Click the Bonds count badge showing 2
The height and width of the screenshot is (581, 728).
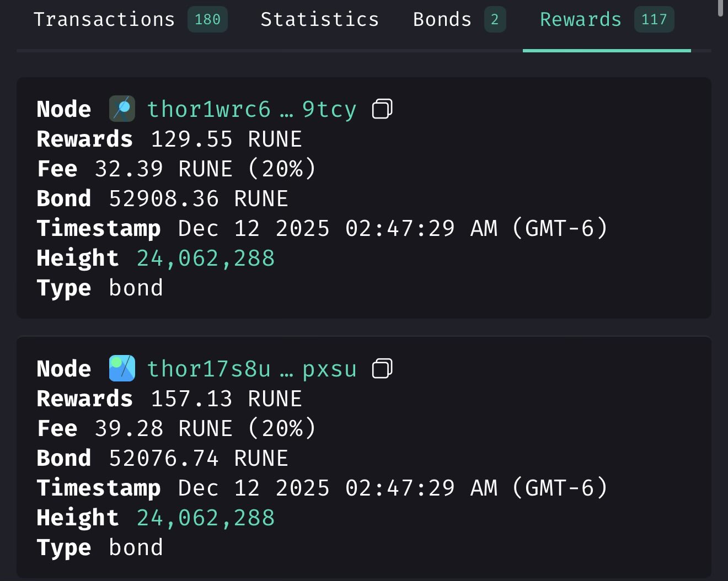click(495, 19)
